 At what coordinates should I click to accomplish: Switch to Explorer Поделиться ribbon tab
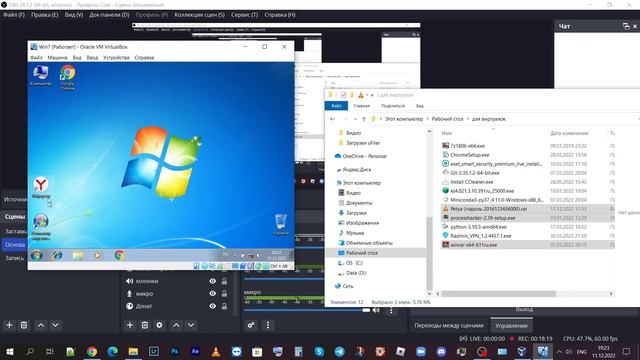pos(393,106)
